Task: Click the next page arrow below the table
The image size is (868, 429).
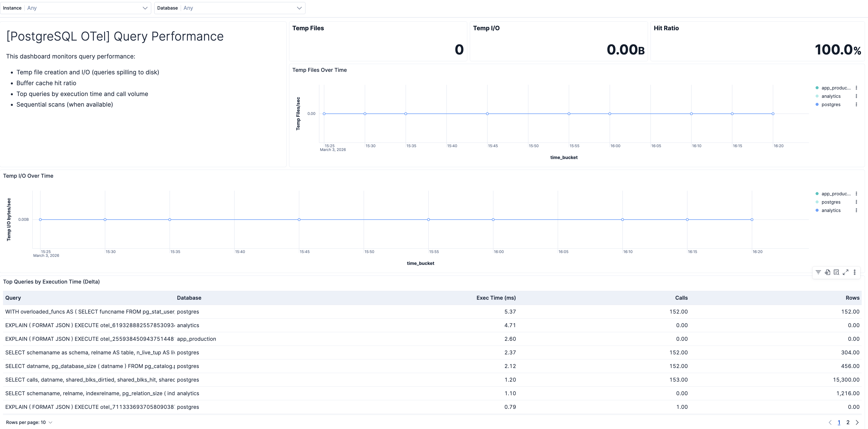Action: click(x=858, y=422)
